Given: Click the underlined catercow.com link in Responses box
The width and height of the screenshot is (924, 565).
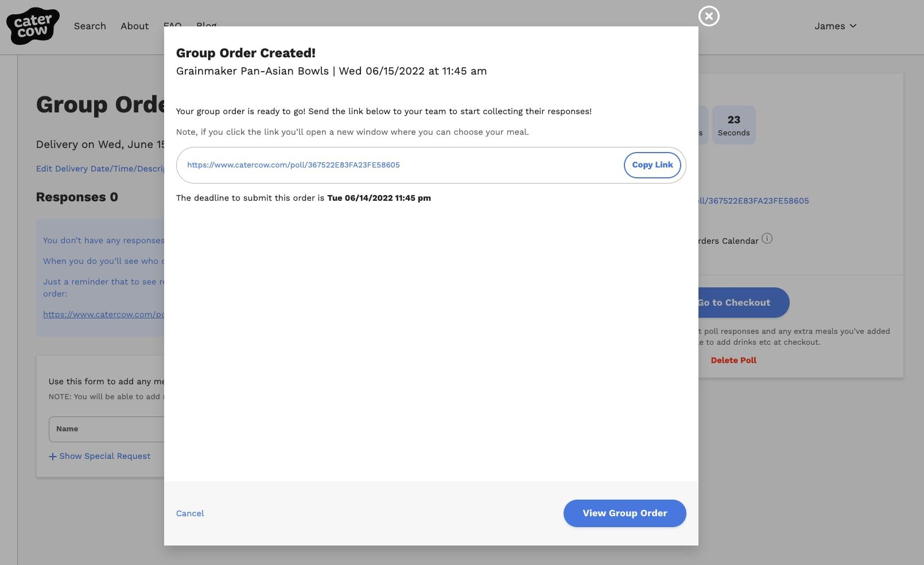Looking at the screenshot, I should click(x=103, y=314).
